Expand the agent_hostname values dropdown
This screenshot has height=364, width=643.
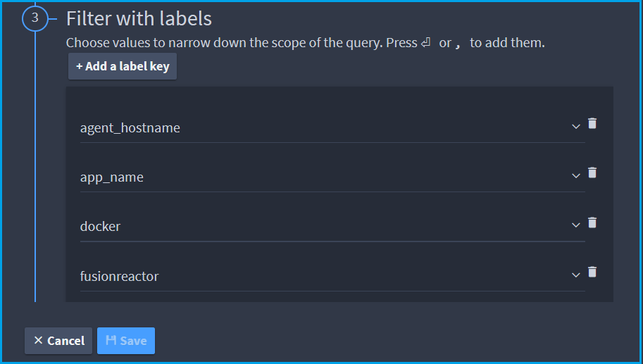pyautogui.click(x=576, y=127)
